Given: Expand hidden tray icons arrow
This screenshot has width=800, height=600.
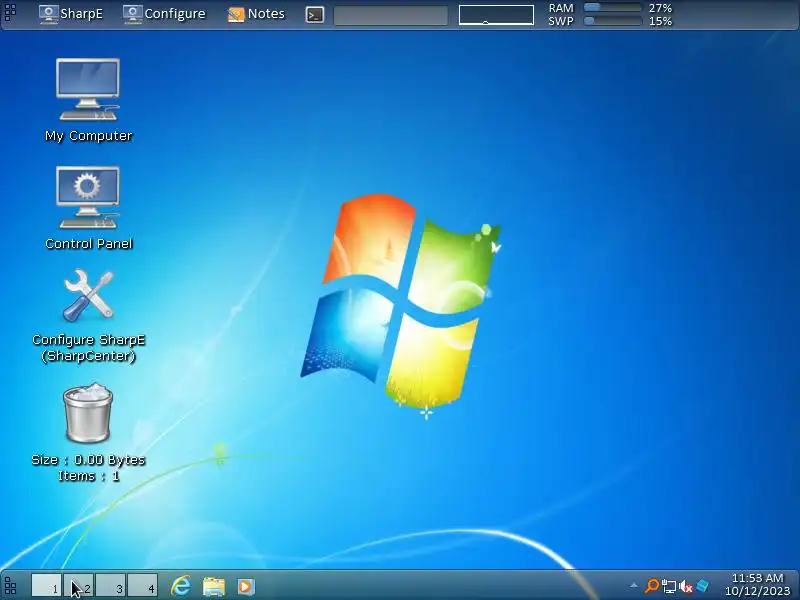Looking at the screenshot, I should coord(634,585).
